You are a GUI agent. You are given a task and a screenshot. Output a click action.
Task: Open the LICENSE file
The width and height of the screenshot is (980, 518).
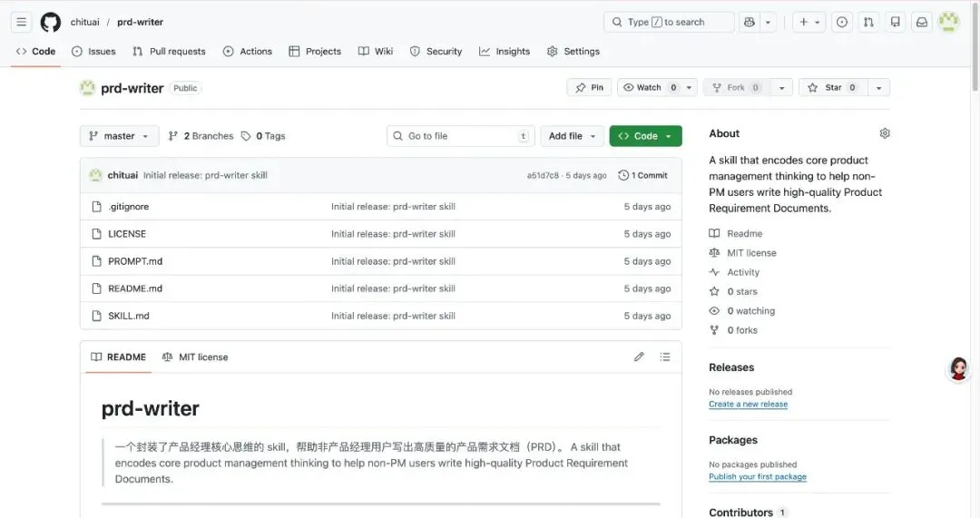coord(127,234)
